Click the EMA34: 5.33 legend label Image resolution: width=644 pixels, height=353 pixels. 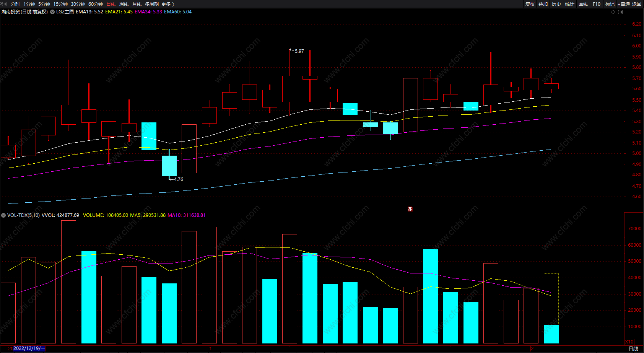[148, 12]
